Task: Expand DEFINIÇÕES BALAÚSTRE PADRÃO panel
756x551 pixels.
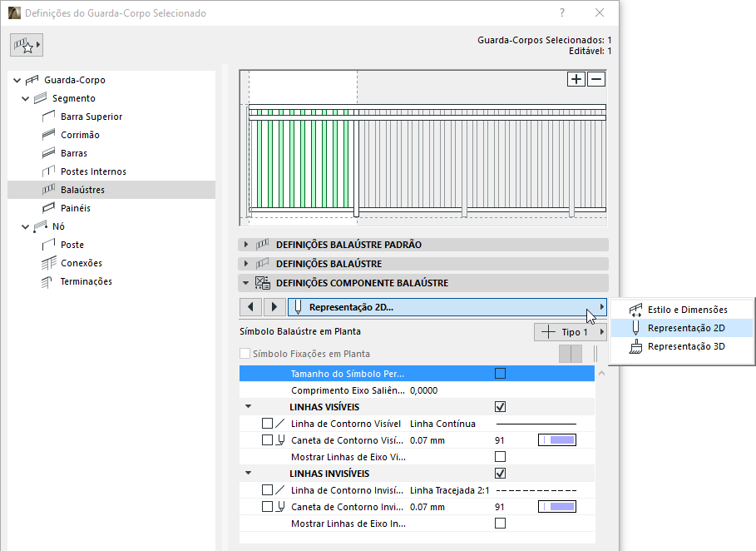Action: click(x=246, y=245)
